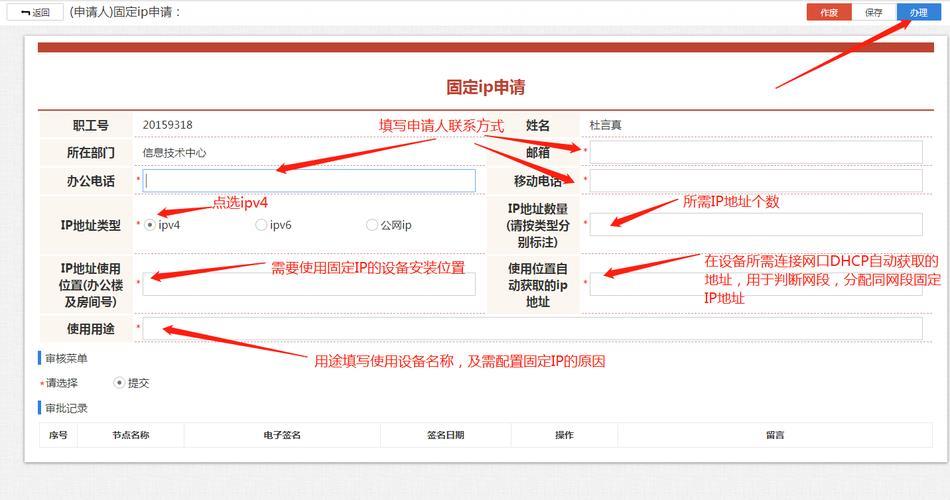Click the red 作废 button
Screen dimensions: 950x500
(829, 12)
